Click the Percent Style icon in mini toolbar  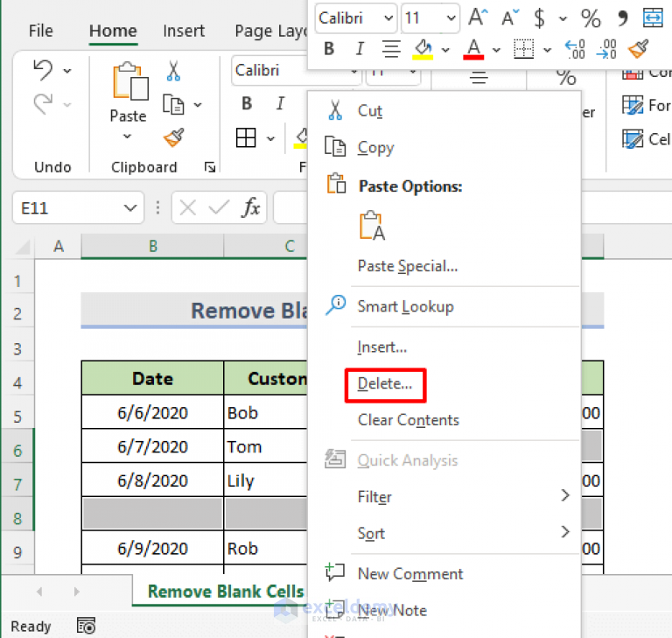pos(591,18)
